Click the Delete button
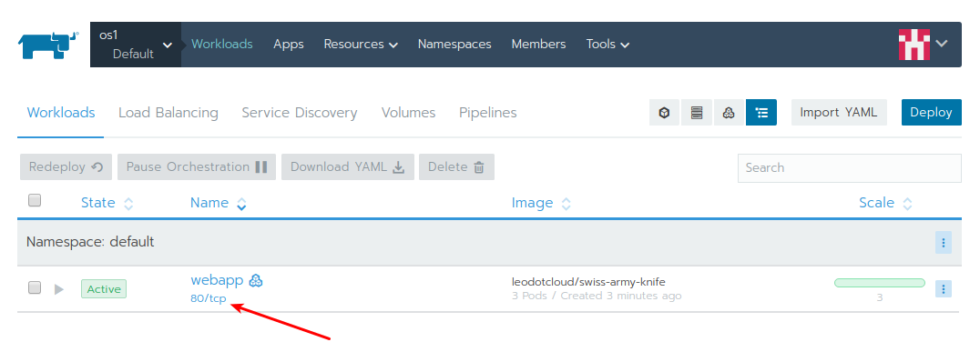This screenshot has width=980, height=352. pyautogui.click(x=457, y=167)
